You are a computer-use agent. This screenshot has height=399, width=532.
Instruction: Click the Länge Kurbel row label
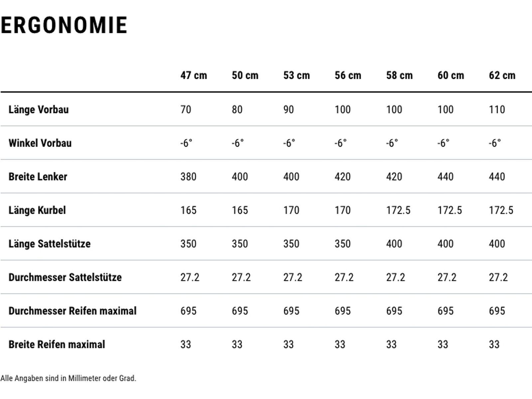click(37, 210)
